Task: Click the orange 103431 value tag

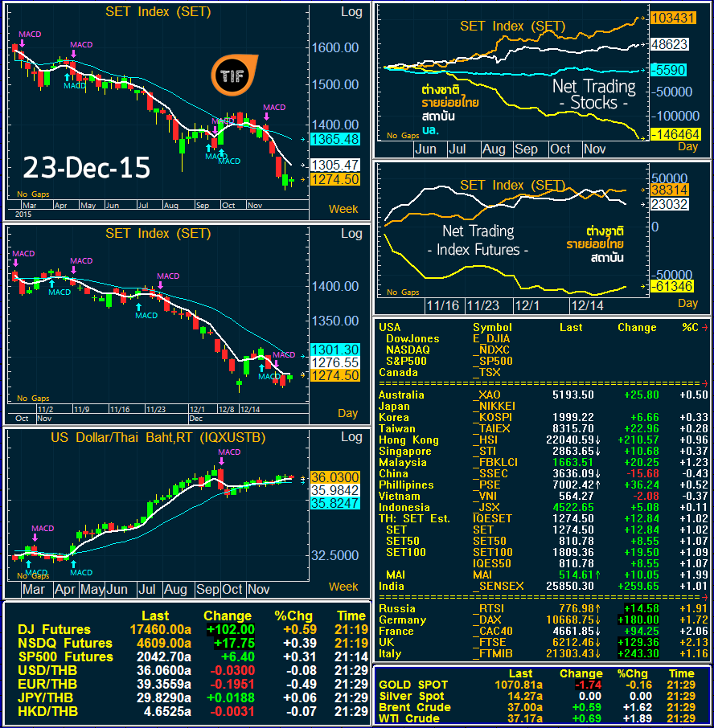Action: click(673, 18)
